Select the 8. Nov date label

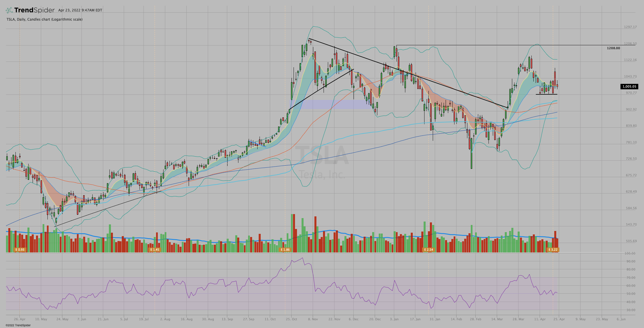point(313,319)
